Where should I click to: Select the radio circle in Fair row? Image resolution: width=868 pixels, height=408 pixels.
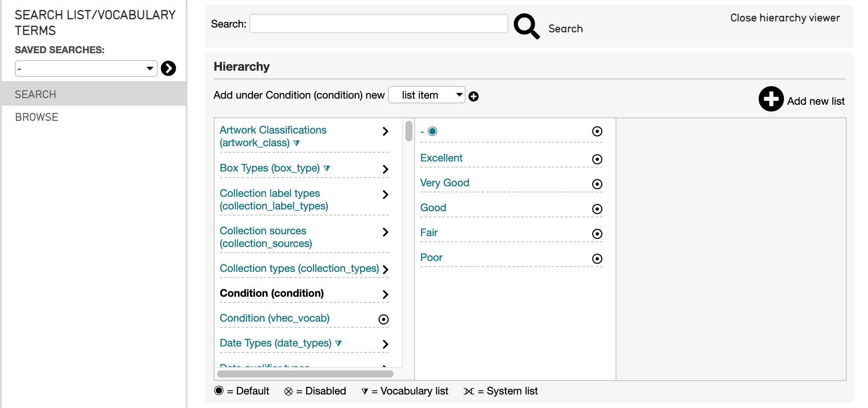597,234
